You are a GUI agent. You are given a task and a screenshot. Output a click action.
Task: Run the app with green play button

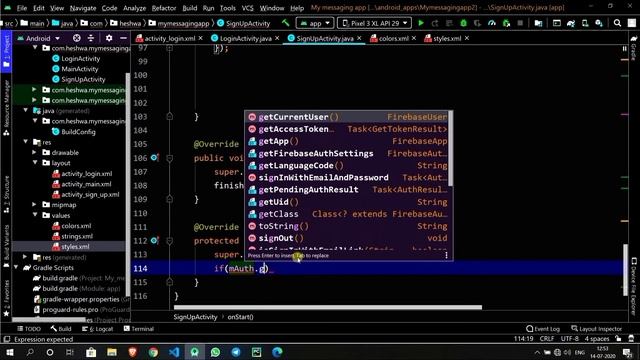pyautogui.click(x=421, y=23)
